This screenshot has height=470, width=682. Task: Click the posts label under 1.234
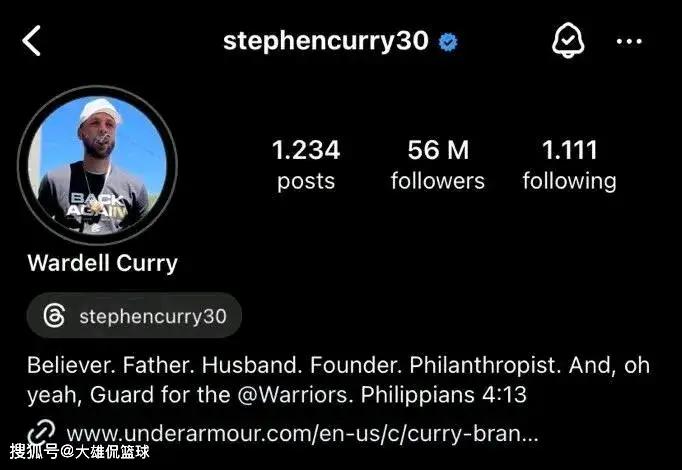(306, 182)
